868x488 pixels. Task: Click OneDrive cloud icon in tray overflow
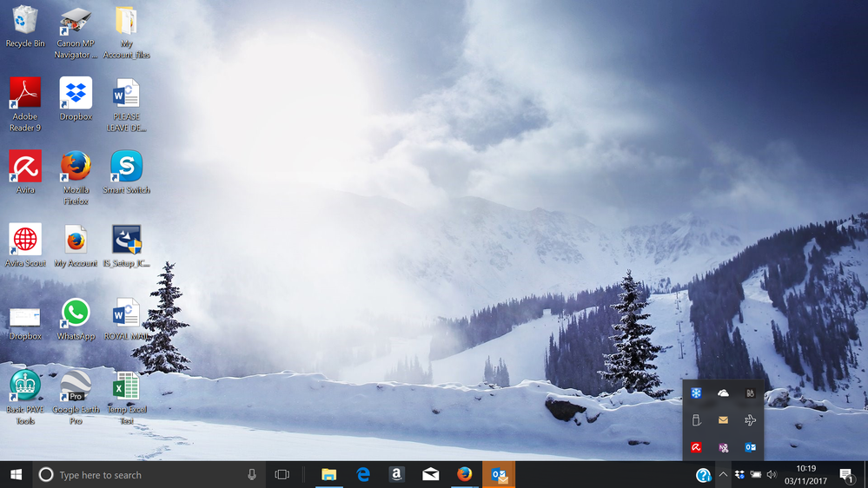coord(723,393)
